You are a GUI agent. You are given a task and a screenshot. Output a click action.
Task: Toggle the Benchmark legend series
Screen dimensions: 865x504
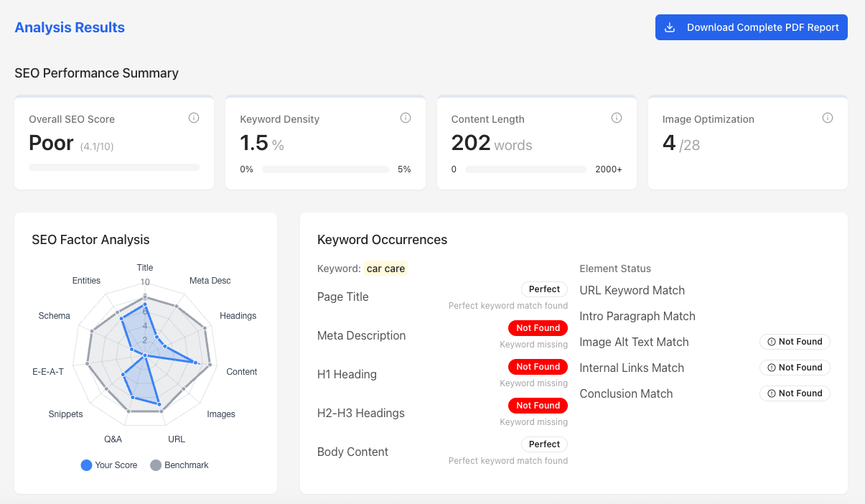pyautogui.click(x=179, y=465)
